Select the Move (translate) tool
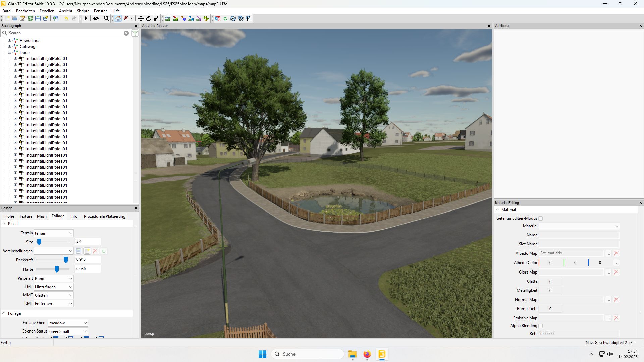 [141, 18]
